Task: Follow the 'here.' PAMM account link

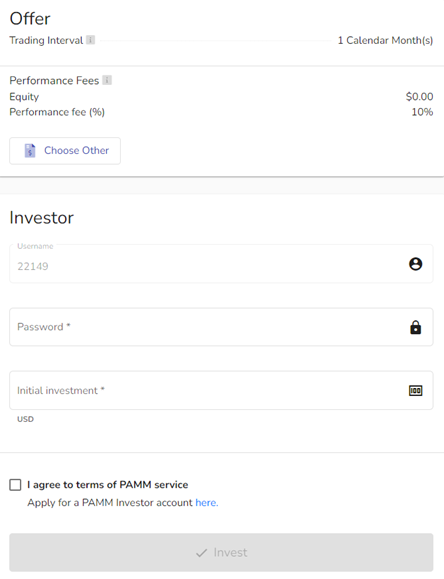Action: pos(207,503)
